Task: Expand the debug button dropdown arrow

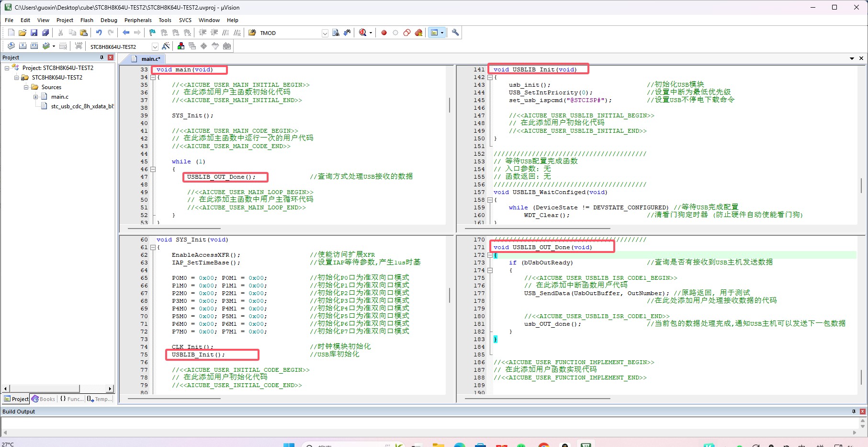Action: click(371, 33)
